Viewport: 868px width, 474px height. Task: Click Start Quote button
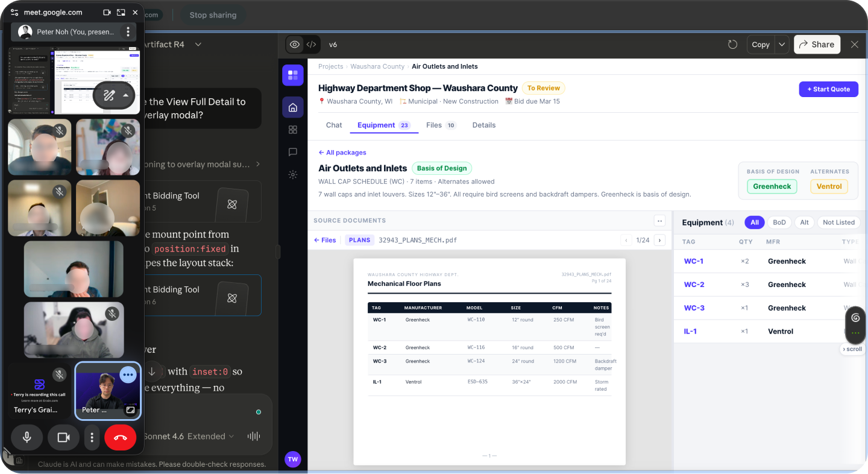[x=828, y=89]
